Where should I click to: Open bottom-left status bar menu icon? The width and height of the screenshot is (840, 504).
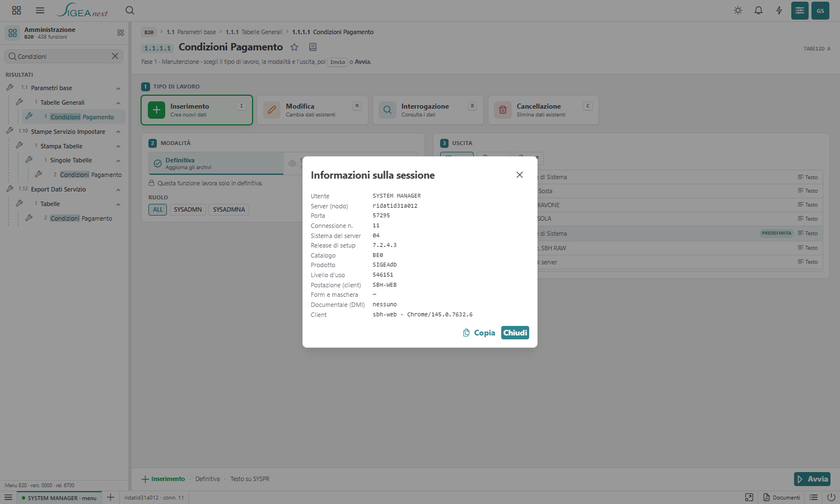point(8,497)
